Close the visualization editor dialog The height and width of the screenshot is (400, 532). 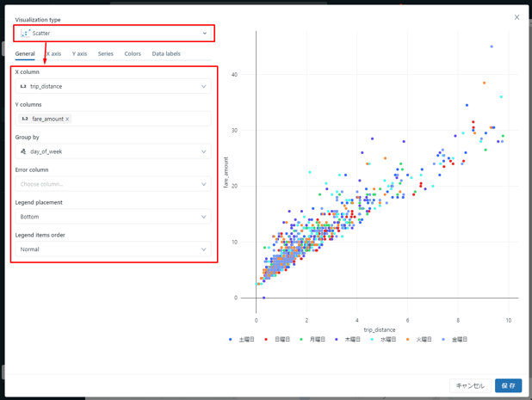517,17
